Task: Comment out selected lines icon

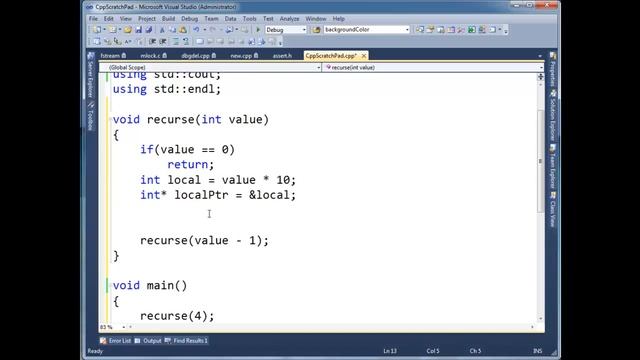Action: (176, 42)
